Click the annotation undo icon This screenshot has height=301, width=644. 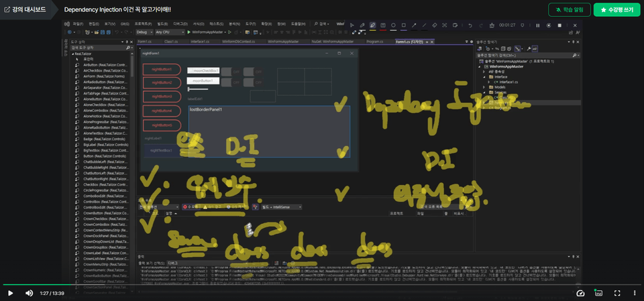click(470, 25)
